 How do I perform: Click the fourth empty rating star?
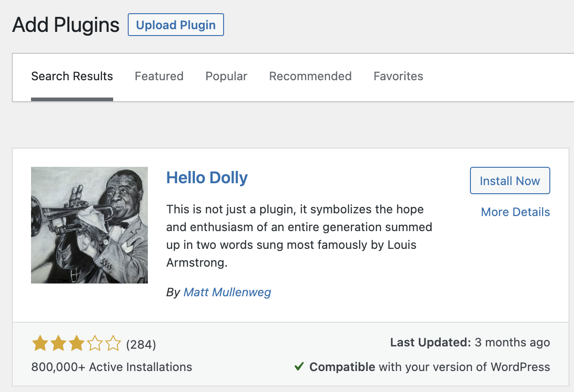(94, 344)
